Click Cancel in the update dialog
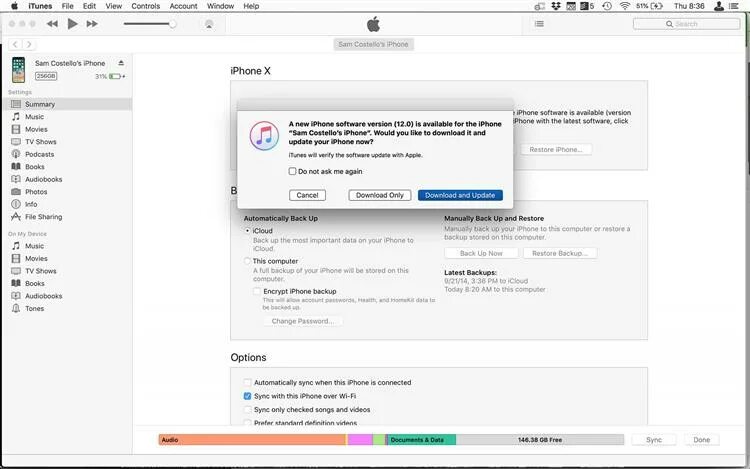750x469 pixels. (x=307, y=195)
